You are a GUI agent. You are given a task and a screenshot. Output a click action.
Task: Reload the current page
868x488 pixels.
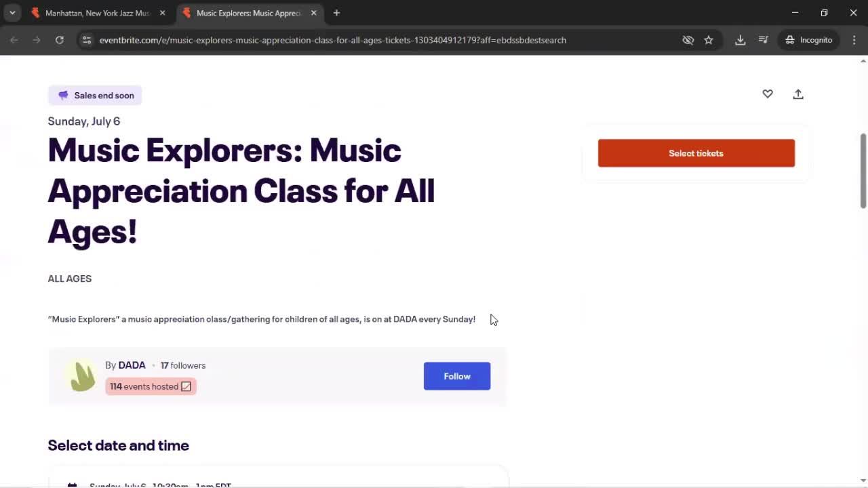pos(60,40)
